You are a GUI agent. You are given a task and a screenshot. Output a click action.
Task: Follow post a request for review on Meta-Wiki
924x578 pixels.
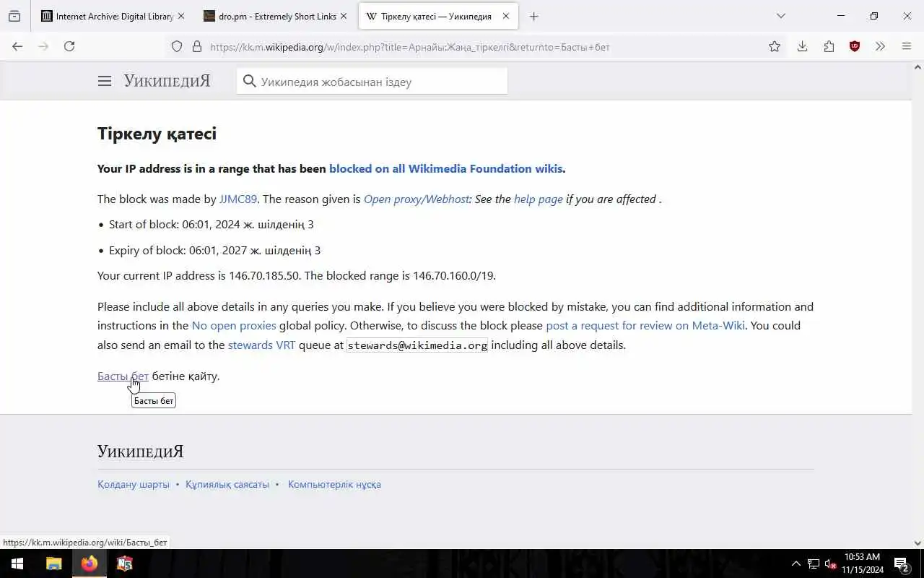point(645,325)
